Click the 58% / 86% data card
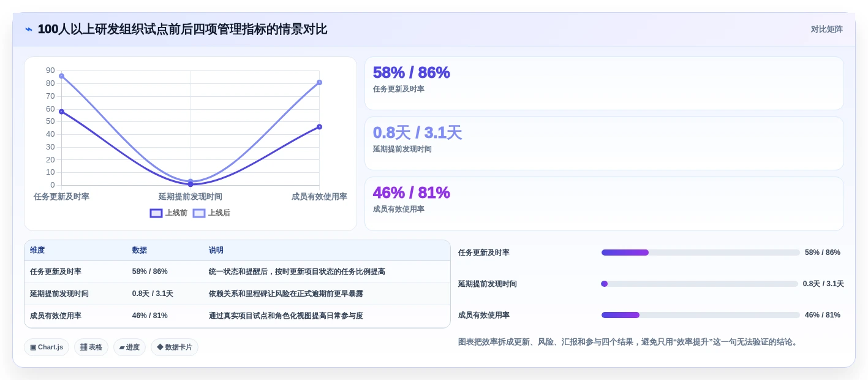Screen dimensions: 868x380 click(604, 83)
